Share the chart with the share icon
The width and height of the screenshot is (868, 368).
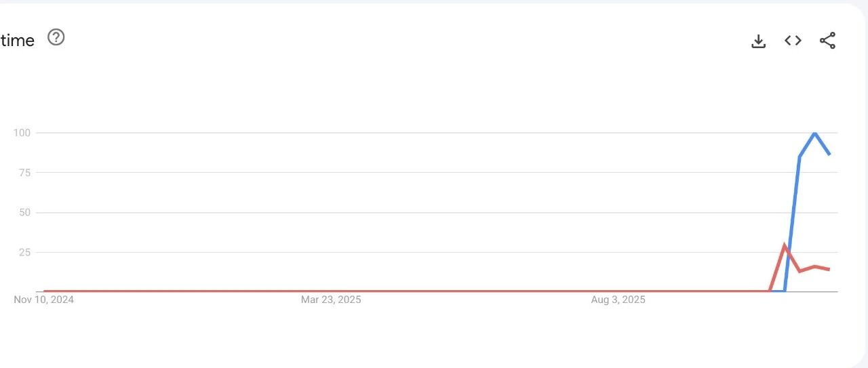(827, 41)
